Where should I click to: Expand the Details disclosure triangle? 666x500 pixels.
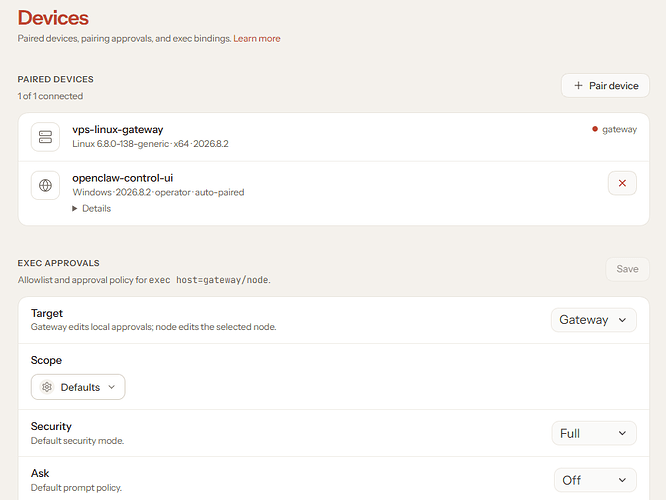(75, 209)
